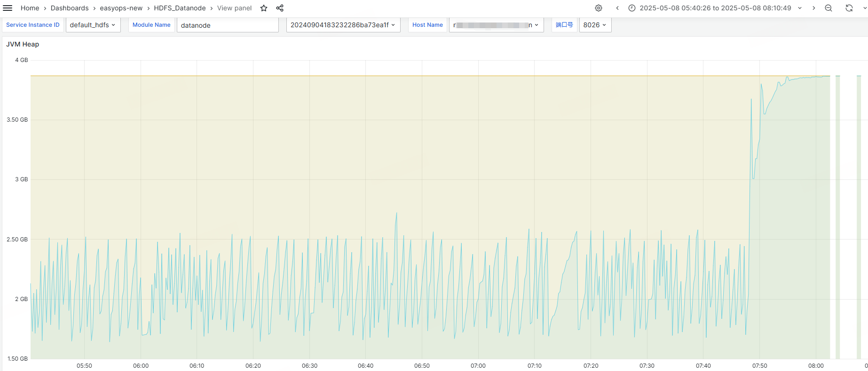Refresh the dashboard
Image resolution: width=868 pixels, height=371 pixels.
tap(849, 8)
